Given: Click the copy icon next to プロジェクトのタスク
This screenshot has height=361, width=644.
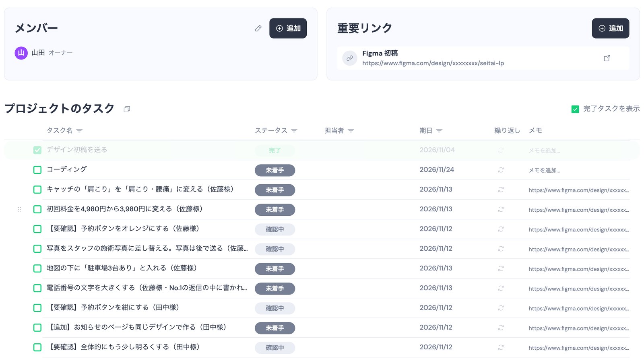Looking at the screenshot, I should click(127, 109).
